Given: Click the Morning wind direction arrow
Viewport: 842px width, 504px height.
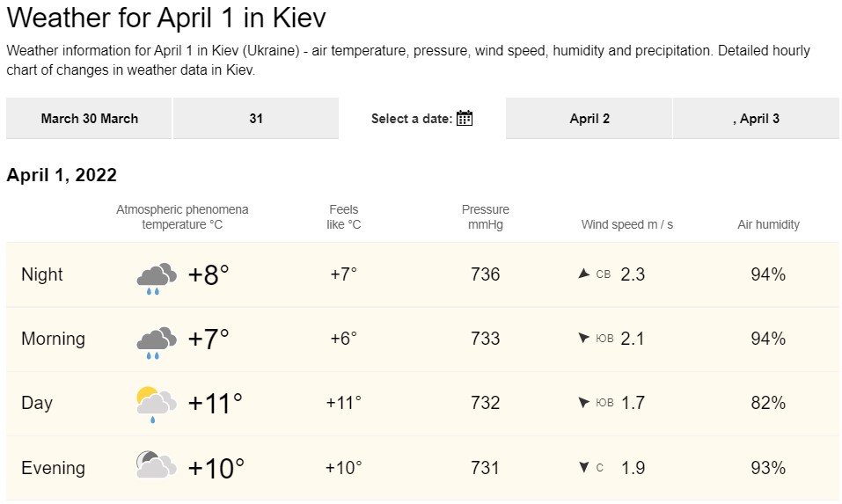Looking at the screenshot, I should [582, 339].
